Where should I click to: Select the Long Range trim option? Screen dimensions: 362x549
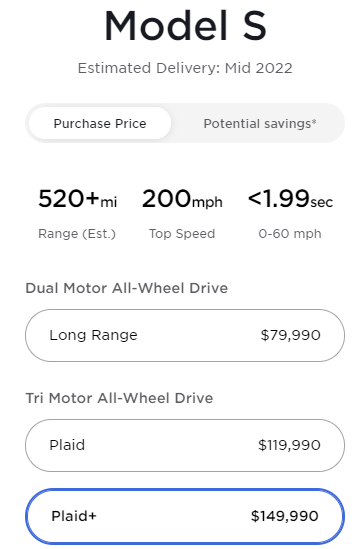coord(185,335)
